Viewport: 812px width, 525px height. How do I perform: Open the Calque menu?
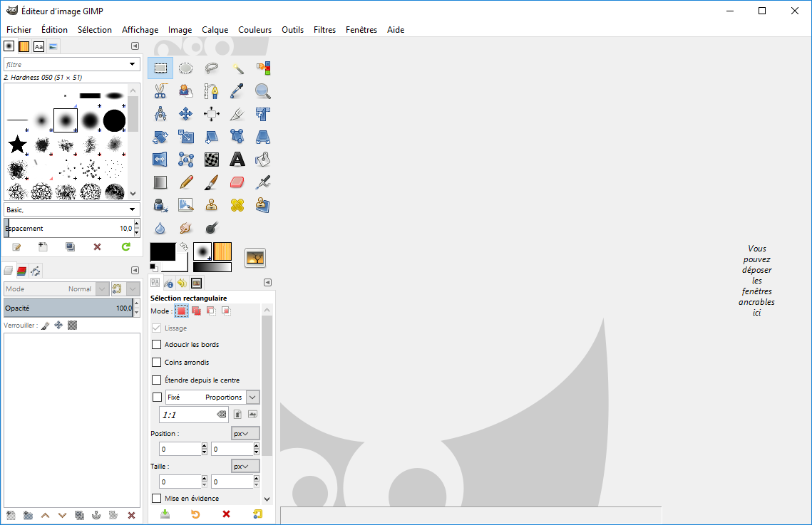215,29
